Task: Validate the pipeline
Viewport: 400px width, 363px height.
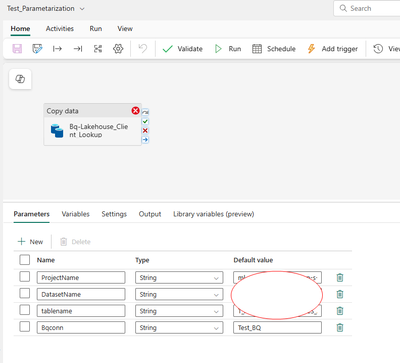Action: coord(182,49)
